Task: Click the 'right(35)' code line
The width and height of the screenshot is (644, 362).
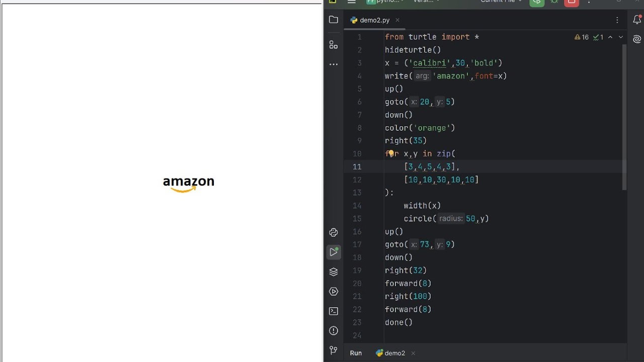Action: click(x=406, y=141)
